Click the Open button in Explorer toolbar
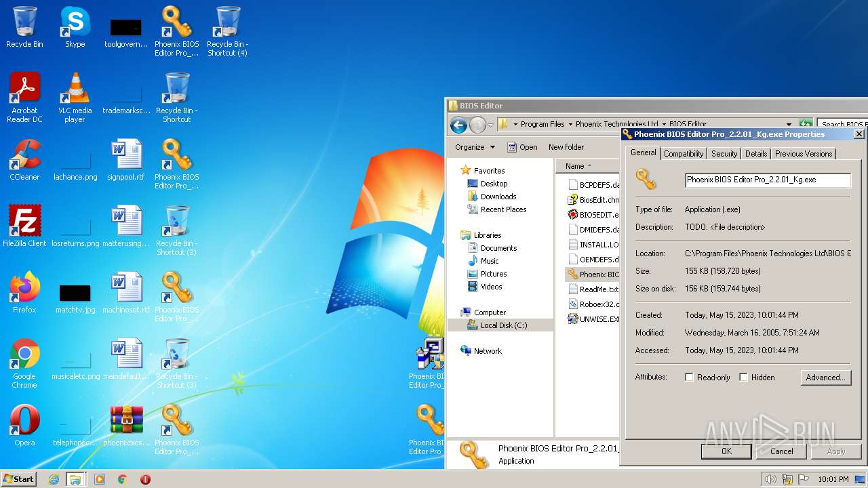The image size is (868, 488). click(523, 147)
